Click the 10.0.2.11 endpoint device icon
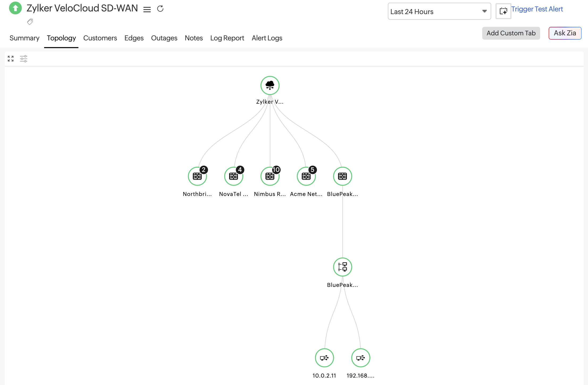The image size is (588, 385). 324,358
